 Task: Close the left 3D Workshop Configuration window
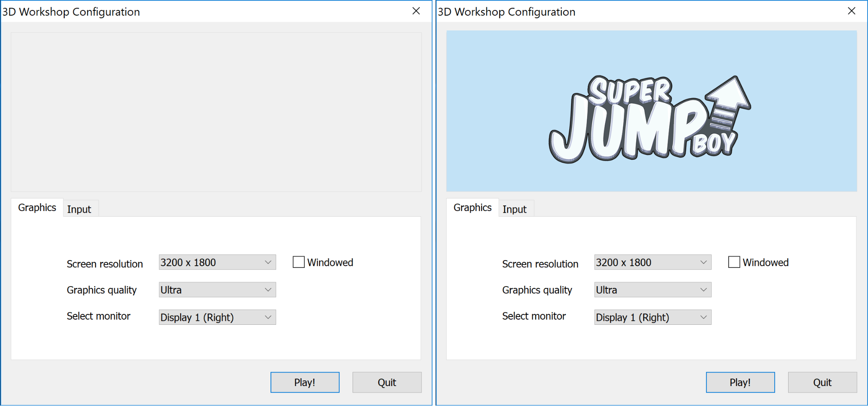tap(416, 11)
